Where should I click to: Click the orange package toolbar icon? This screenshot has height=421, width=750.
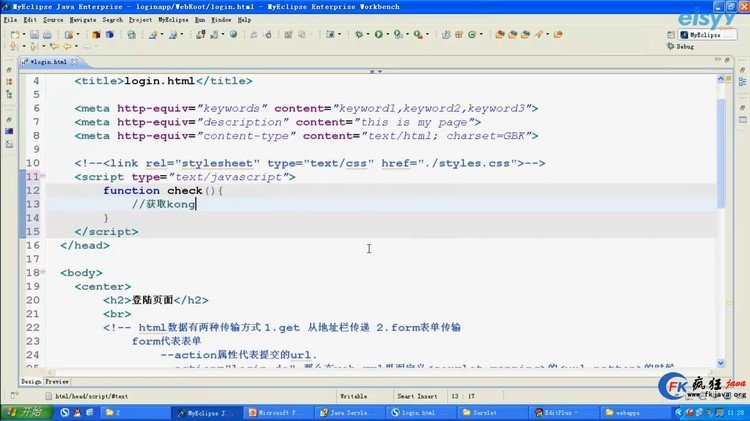click(96, 34)
